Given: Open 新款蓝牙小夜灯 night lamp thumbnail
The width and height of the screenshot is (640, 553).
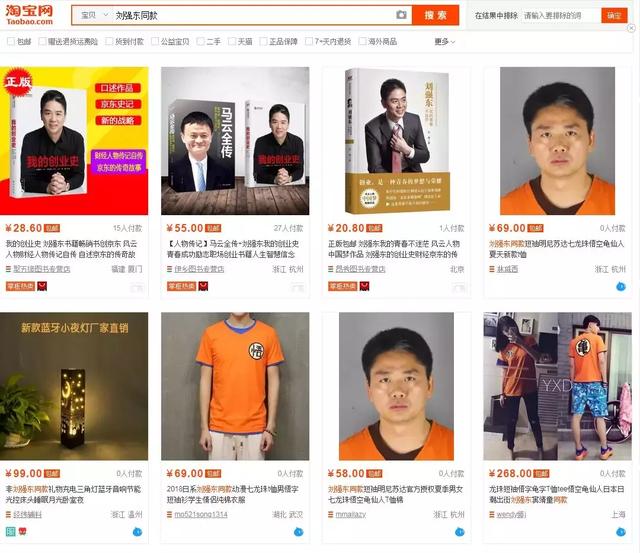Looking at the screenshot, I should tap(74, 386).
